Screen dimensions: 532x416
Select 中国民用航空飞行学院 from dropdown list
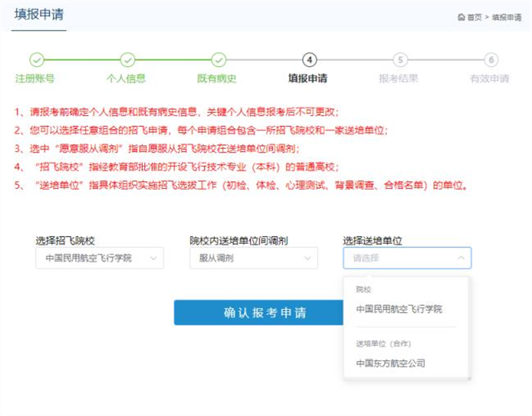[x=398, y=309]
